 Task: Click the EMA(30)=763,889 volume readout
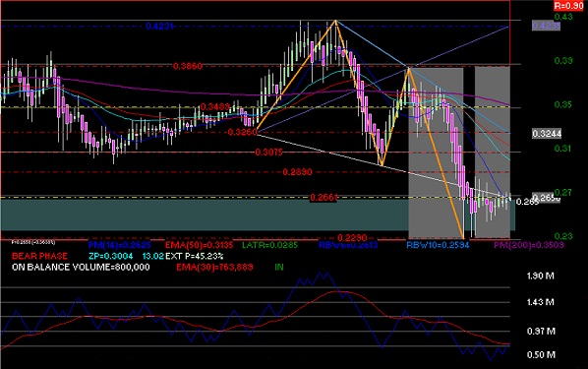coord(214,268)
